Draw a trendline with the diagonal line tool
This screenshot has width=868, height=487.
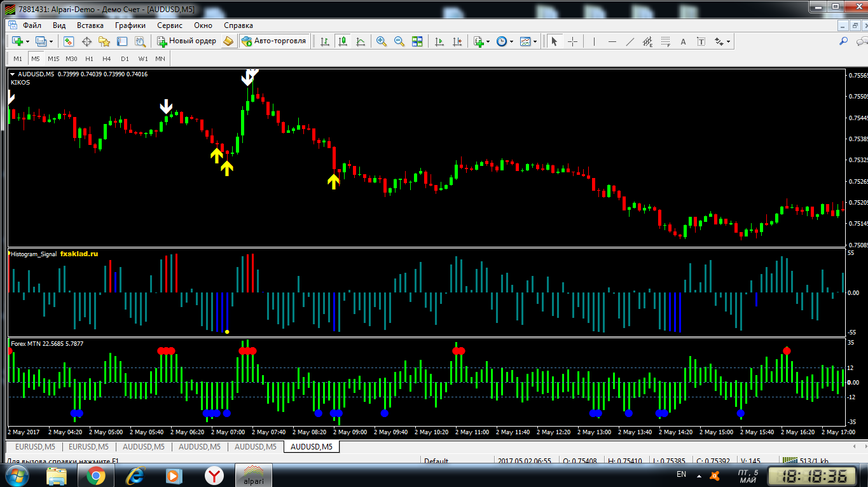coord(630,41)
